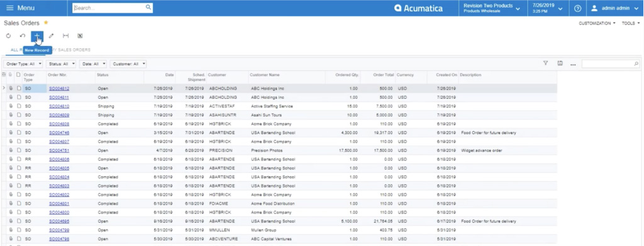The width and height of the screenshot is (644, 246).
Task: Refresh the sales orders list
Action: 8,36
